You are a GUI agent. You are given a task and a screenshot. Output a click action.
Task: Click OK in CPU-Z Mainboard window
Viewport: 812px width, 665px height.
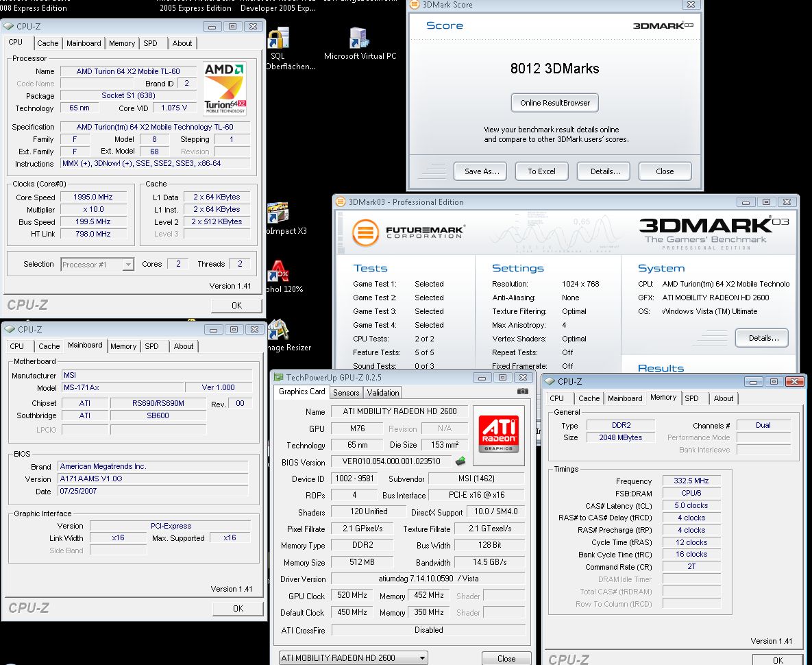tap(238, 609)
